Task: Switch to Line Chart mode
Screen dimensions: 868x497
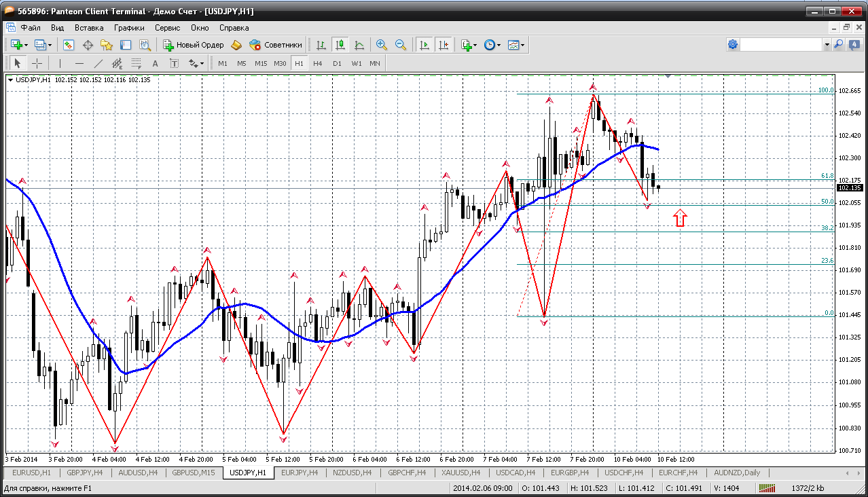Action: (x=359, y=45)
